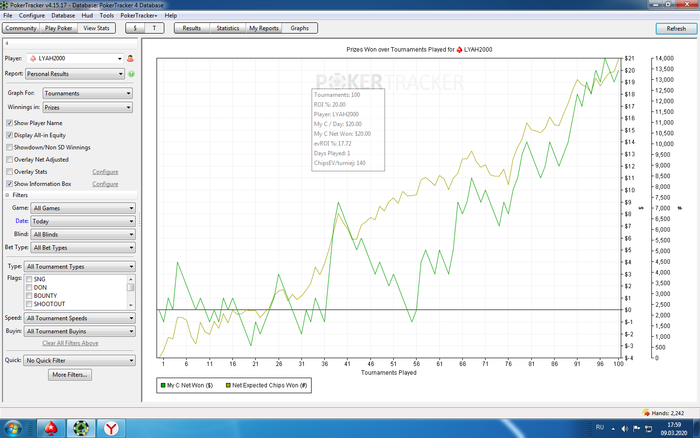Select the Graphs tab
This screenshot has height=438, width=700.
coord(300,28)
